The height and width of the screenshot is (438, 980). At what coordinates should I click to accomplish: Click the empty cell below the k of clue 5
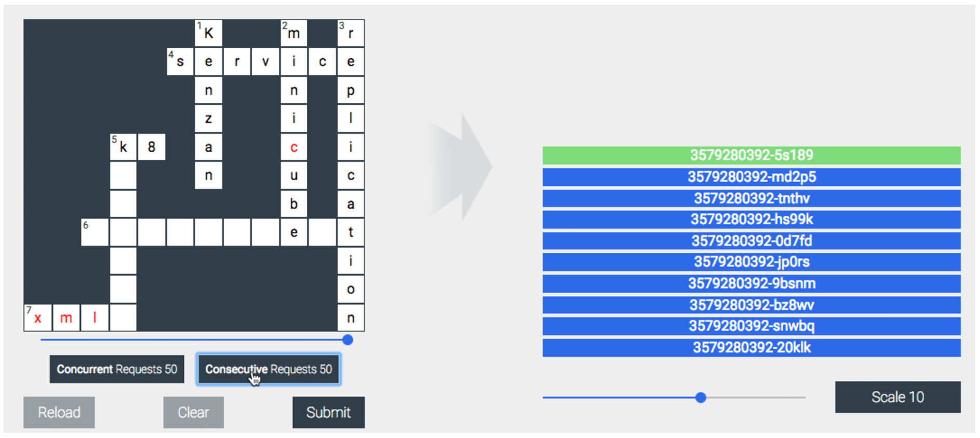123,175
